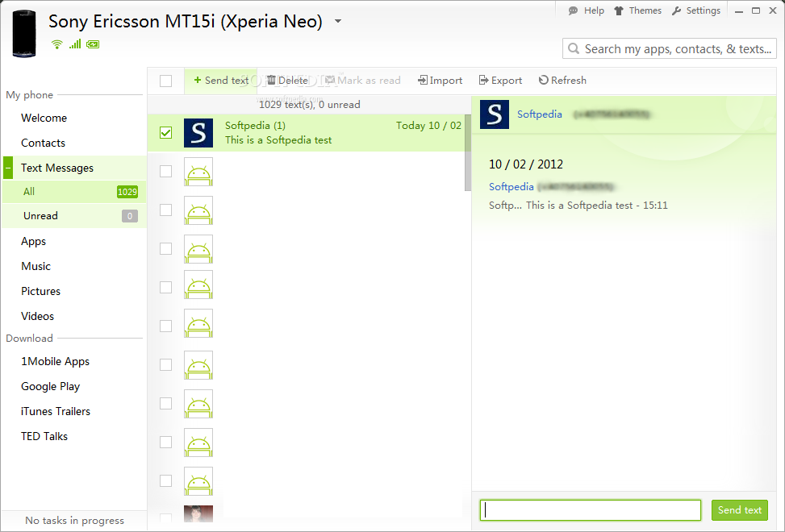Click the message list scrollbar thumb
The image size is (785, 532).
click(468, 152)
